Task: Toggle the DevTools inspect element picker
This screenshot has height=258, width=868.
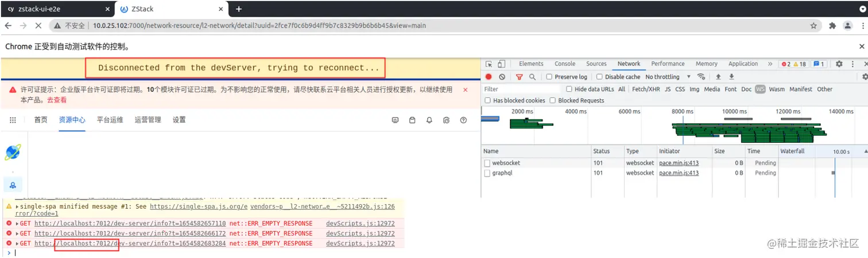Action: point(489,64)
